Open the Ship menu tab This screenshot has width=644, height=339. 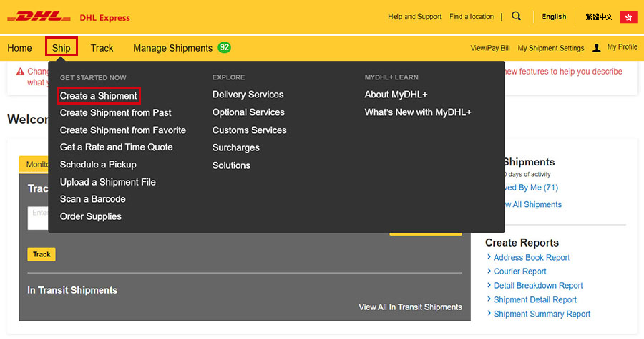click(61, 47)
